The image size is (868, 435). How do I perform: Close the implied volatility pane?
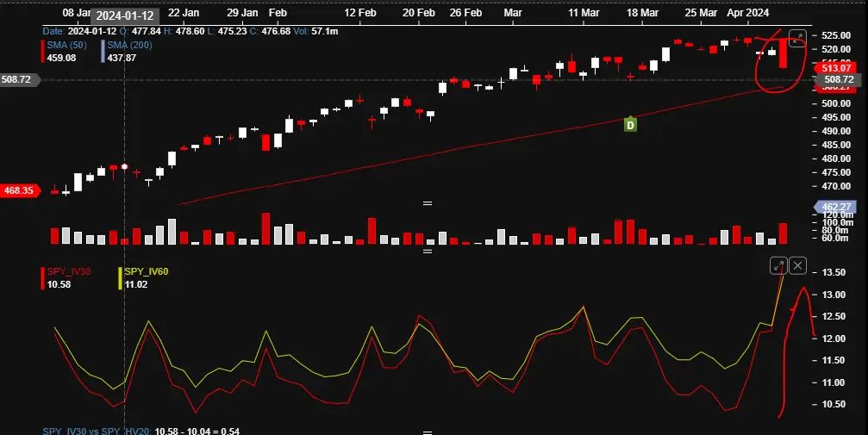click(x=797, y=265)
